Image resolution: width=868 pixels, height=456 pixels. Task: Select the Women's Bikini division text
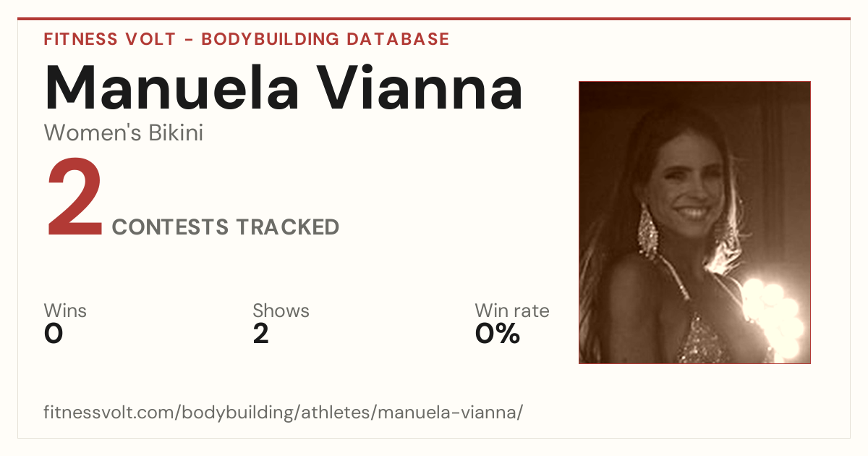pyautogui.click(x=124, y=132)
